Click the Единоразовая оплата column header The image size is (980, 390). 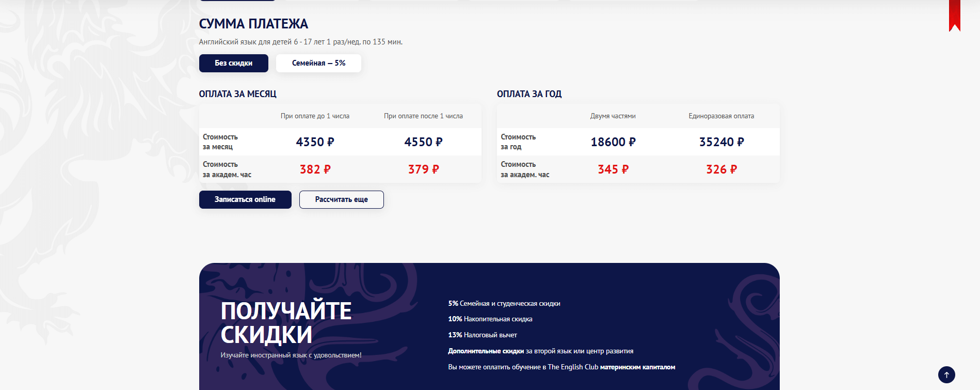coord(720,116)
